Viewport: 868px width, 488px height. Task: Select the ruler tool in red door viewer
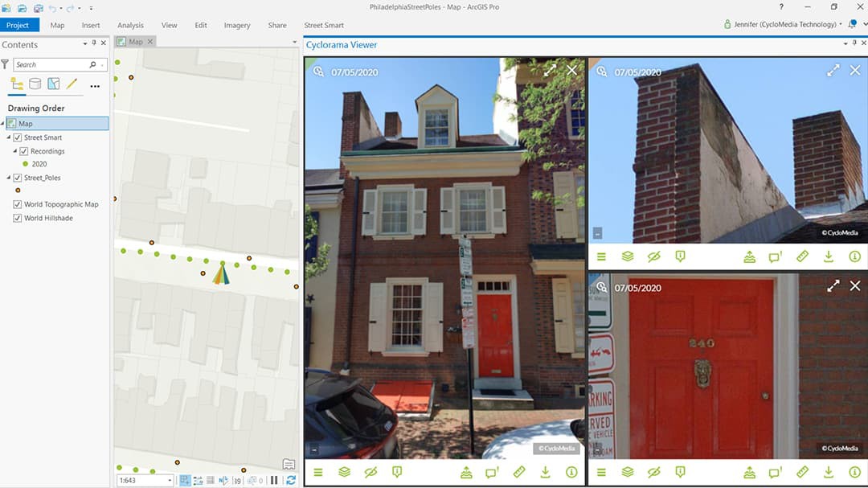click(x=802, y=472)
